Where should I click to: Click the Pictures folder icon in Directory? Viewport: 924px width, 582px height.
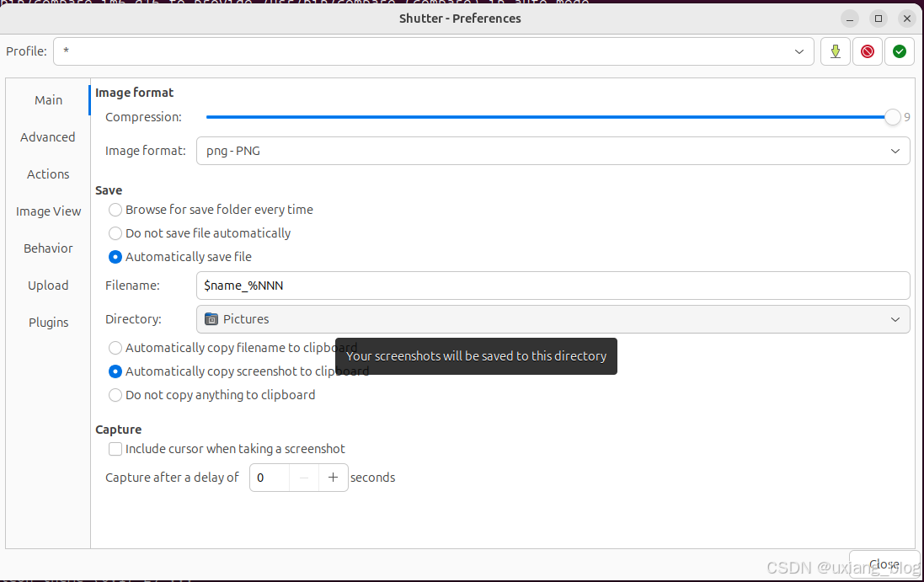coord(211,318)
